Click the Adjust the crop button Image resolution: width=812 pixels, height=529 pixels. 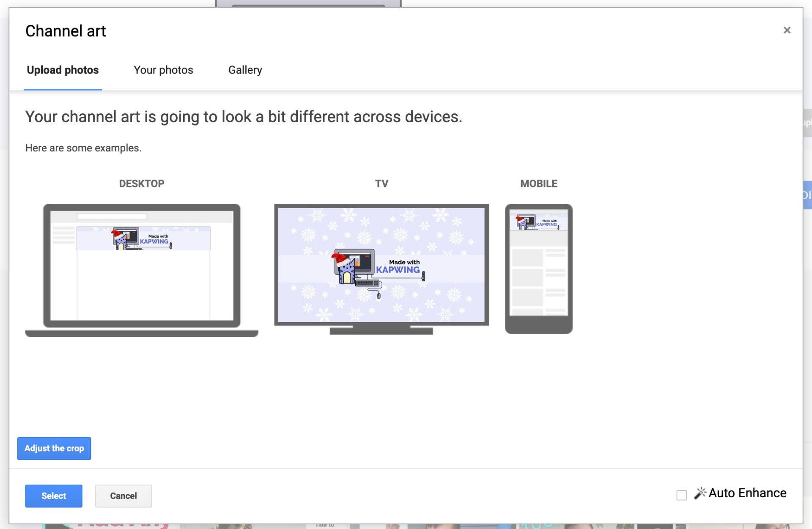(53, 448)
